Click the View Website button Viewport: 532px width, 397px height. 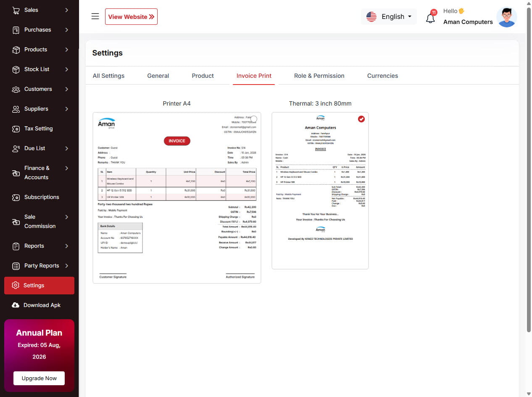131,17
